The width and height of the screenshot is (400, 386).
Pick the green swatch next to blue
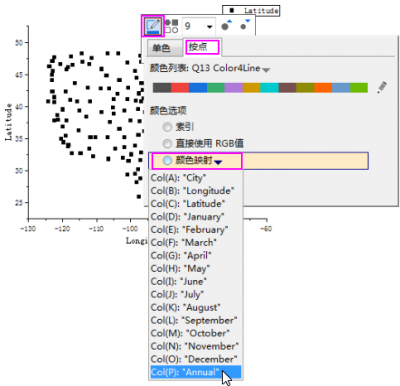(216, 88)
